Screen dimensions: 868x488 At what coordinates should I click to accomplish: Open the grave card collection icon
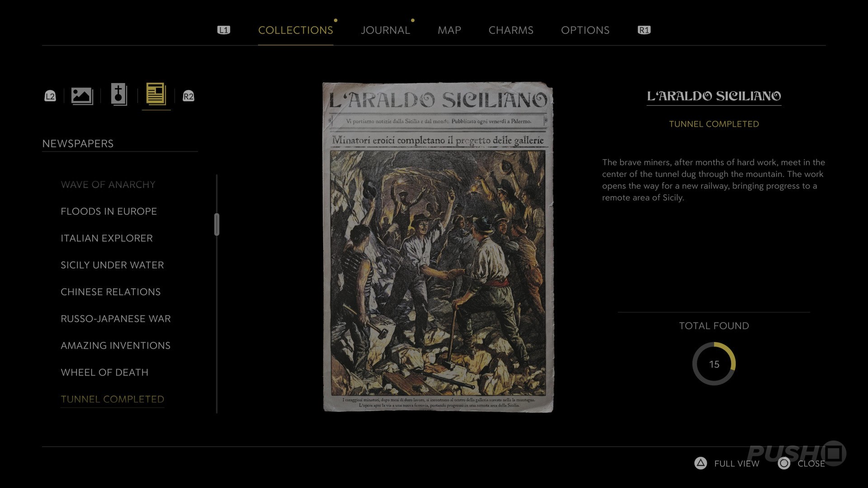click(119, 95)
